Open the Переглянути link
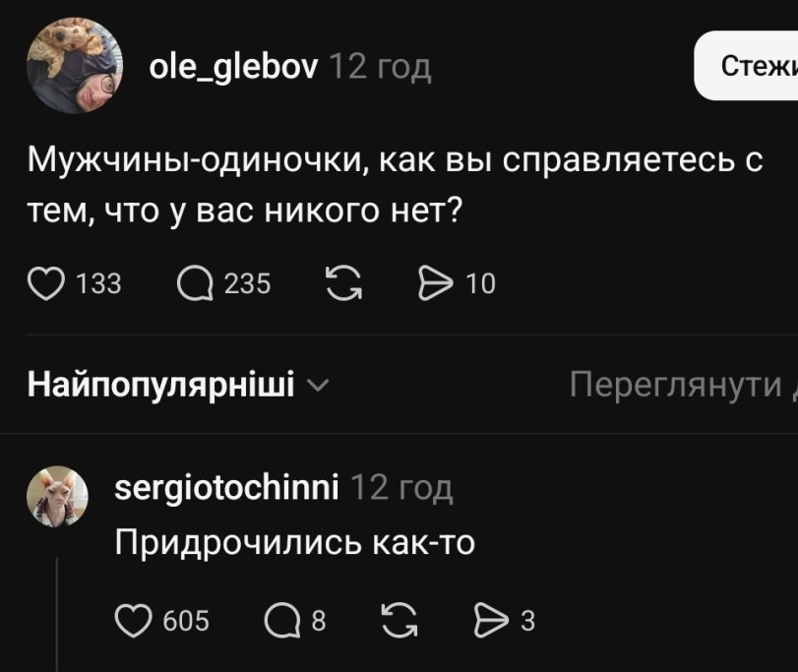Image resolution: width=798 pixels, height=672 pixels. pyautogui.click(x=681, y=385)
